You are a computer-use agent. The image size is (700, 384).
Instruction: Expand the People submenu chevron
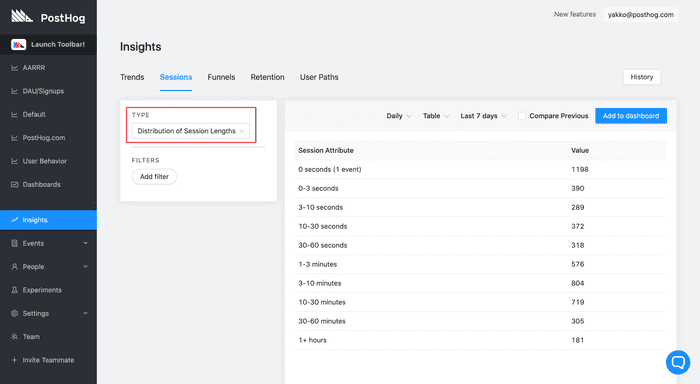click(85, 267)
